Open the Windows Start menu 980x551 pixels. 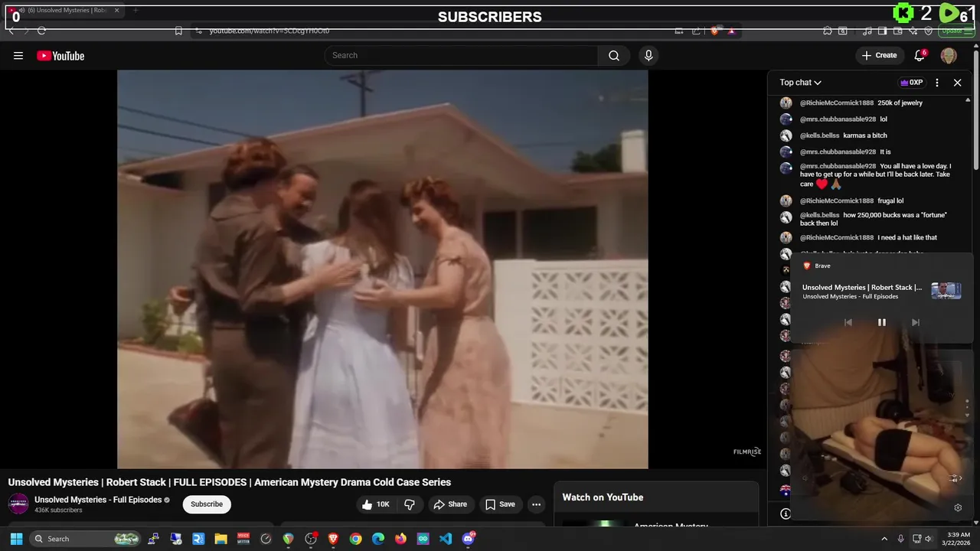(x=16, y=539)
